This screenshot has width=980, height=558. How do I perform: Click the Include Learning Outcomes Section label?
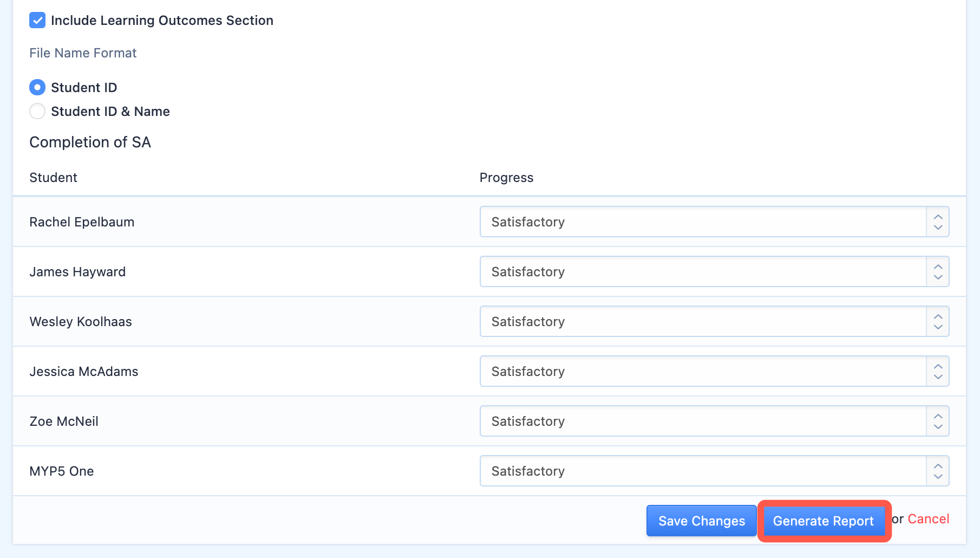(x=162, y=21)
